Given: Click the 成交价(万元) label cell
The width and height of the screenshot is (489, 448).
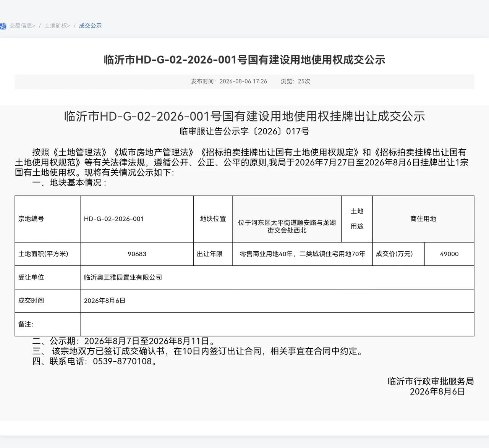Looking at the screenshot, I should (398, 254).
